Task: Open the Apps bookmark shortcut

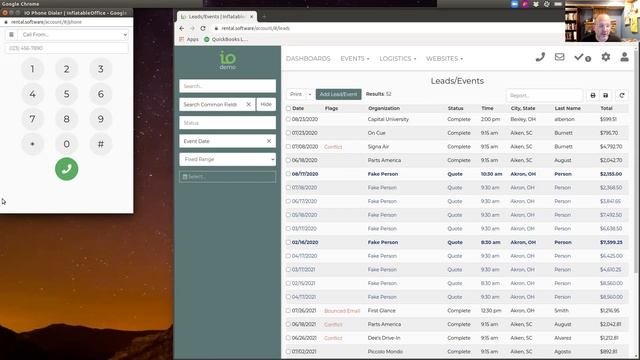Action: click(189, 40)
